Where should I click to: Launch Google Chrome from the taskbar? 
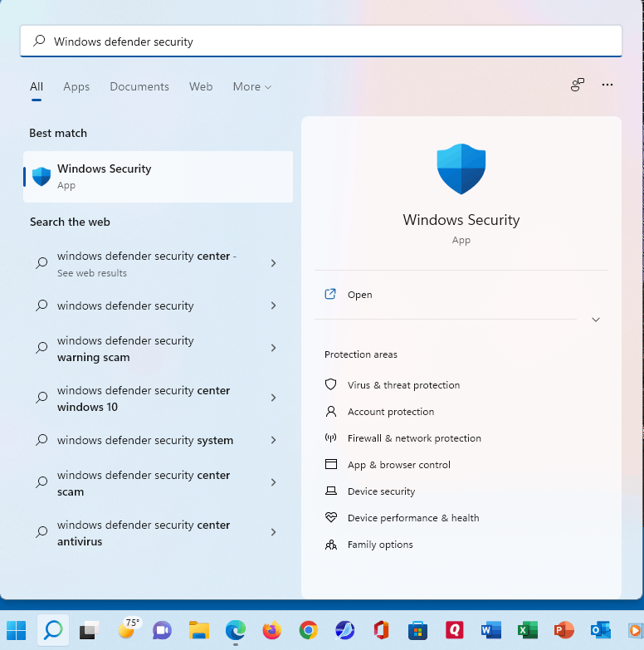tap(309, 631)
